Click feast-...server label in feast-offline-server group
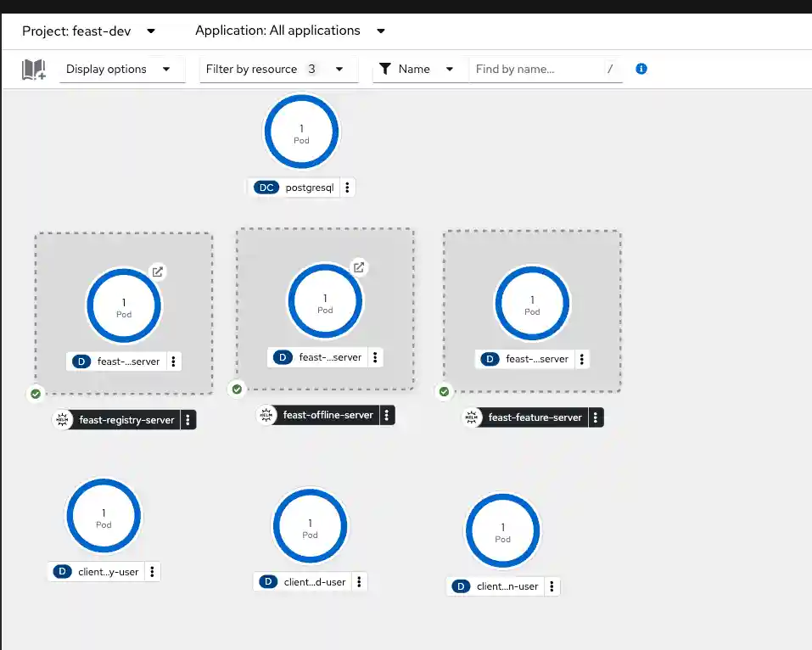812x650 pixels. tap(330, 357)
